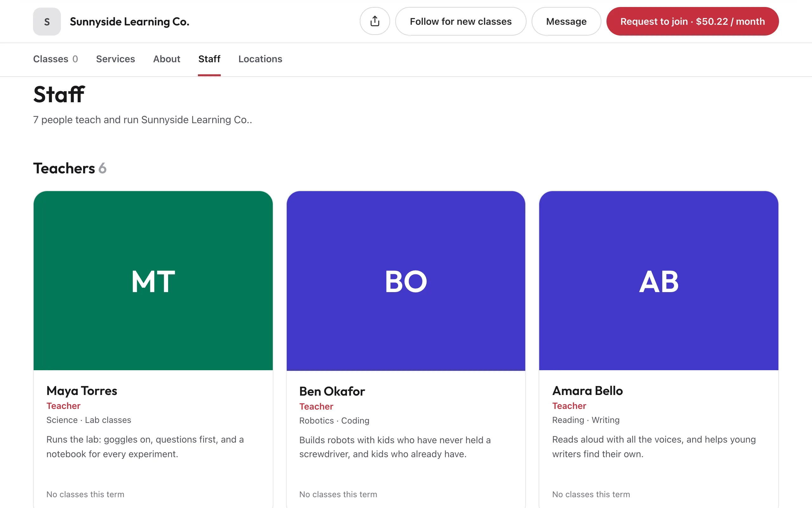
Task: Click Teacher label under Amara Bello
Action: pyautogui.click(x=569, y=406)
